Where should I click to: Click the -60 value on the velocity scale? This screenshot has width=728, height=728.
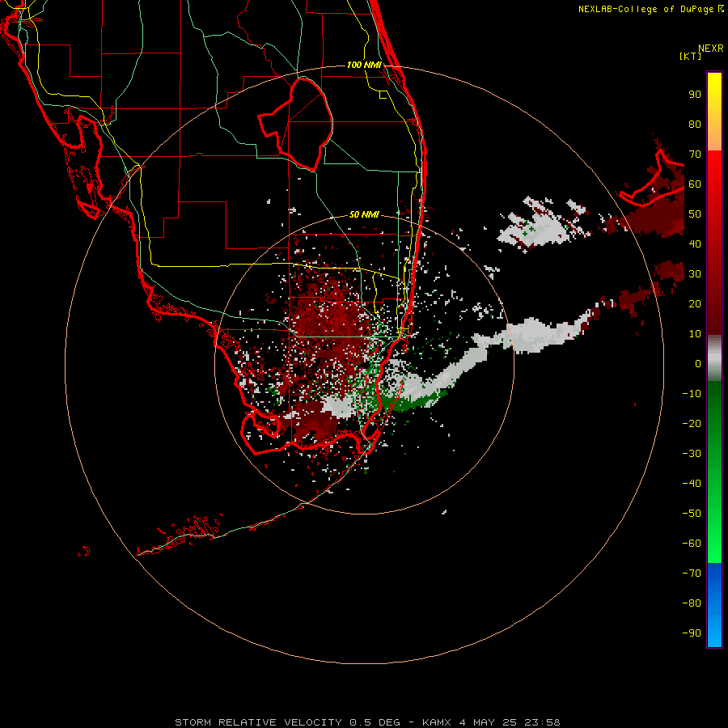click(x=692, y=544)
